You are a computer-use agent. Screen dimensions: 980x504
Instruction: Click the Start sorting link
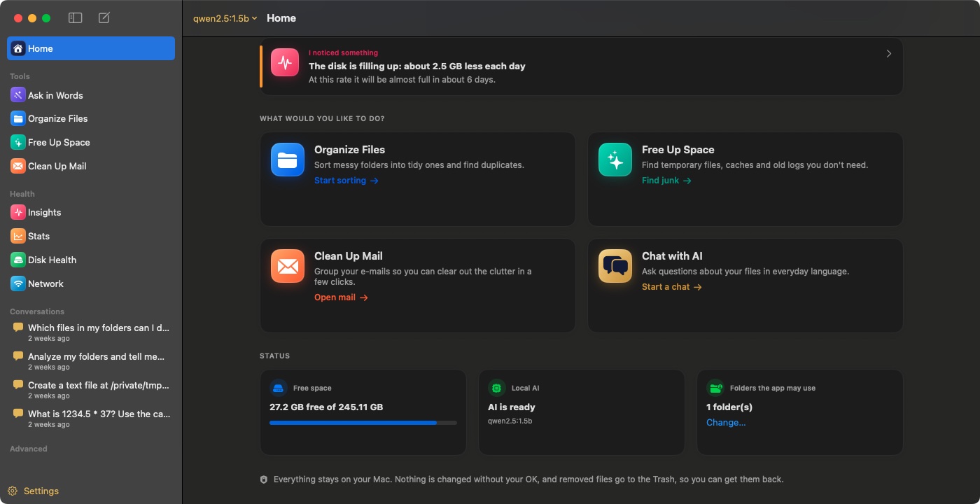tap(346, 181)
